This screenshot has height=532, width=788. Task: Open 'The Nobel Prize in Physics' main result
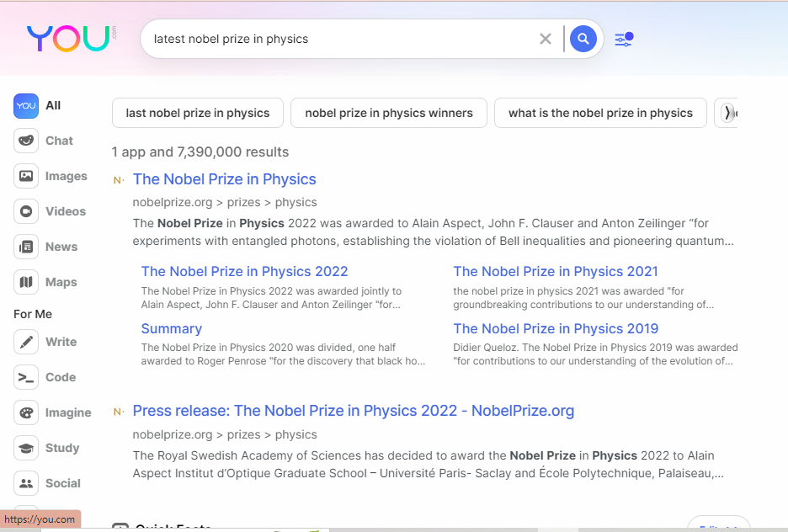pyautogui.click(x=224, y=179)
